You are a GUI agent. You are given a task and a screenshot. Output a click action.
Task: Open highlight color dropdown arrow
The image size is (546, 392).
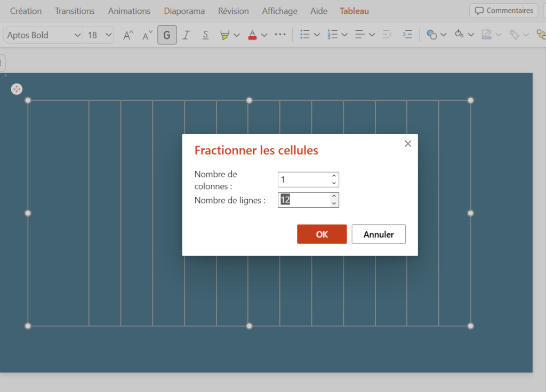coord(237,35)
